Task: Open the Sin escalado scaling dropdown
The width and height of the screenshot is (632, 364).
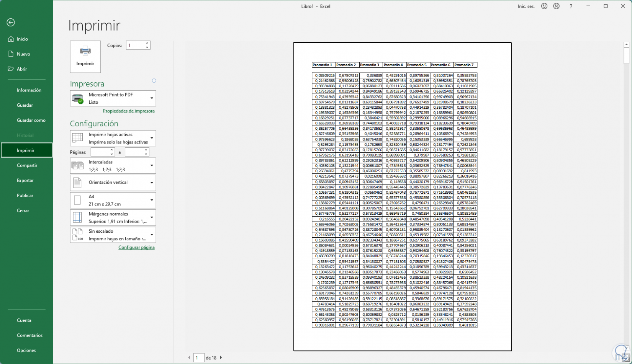Action: (x=113, y=235)
